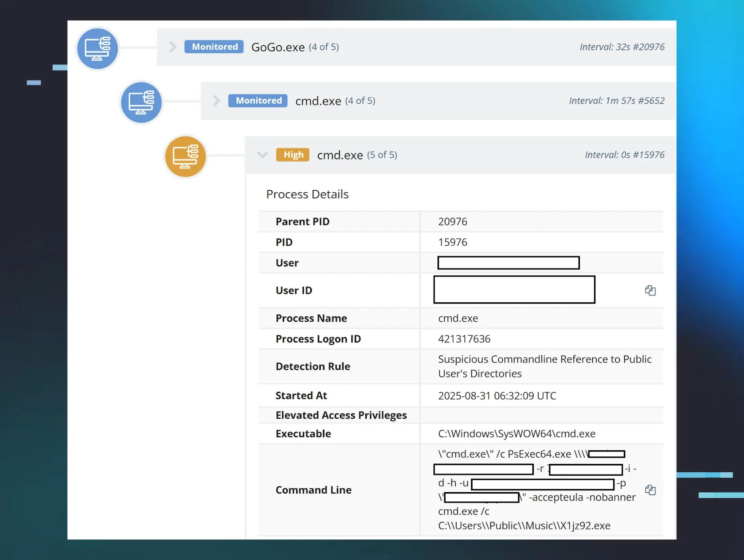The width and height of the screenshot is (744, 560).
Task: Select the GoGo.exe process name
Action: (278, 47)
